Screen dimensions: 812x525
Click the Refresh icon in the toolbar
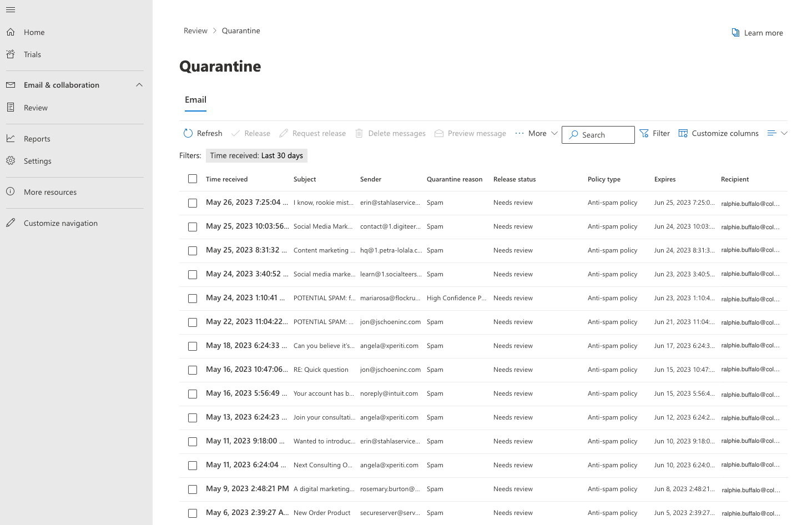[188, 133]
